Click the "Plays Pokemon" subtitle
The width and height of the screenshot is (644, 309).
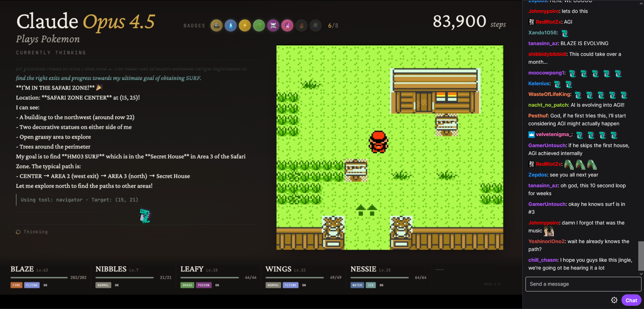click(x=48, y=39)
